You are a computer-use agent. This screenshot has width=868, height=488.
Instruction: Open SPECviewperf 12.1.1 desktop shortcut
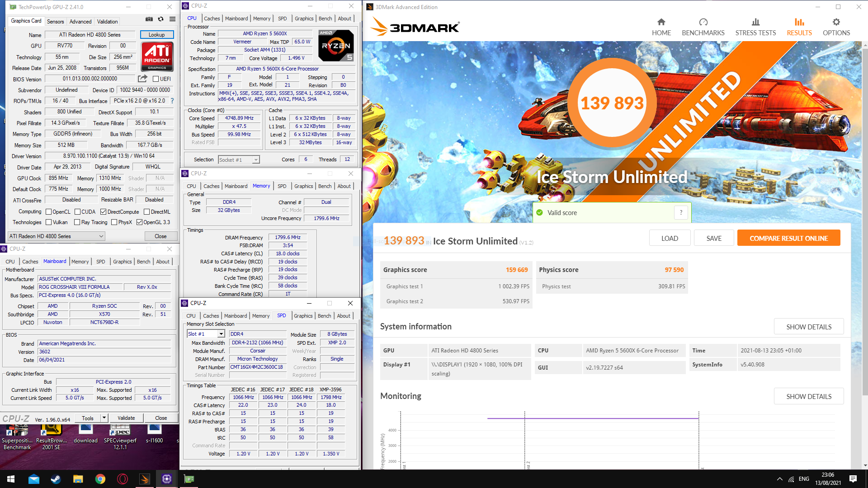pos(120,436)
